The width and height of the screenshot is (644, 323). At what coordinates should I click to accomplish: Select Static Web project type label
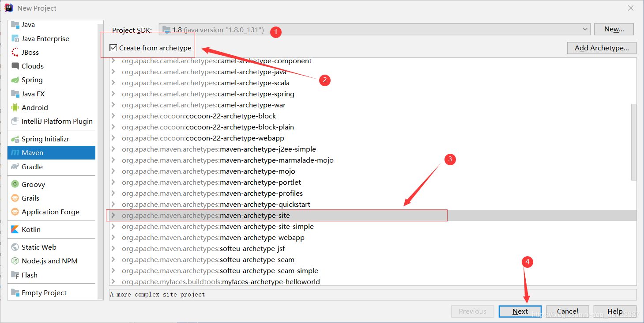[x=39, y=247]
